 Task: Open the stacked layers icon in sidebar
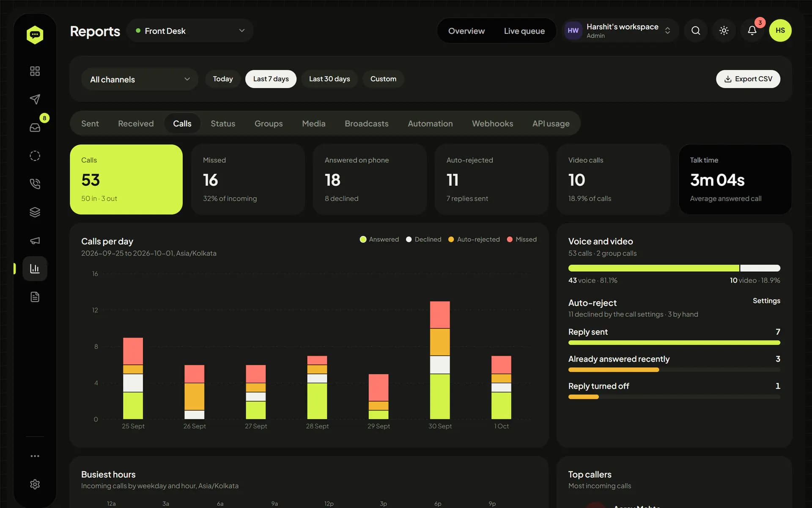point(35,212)
